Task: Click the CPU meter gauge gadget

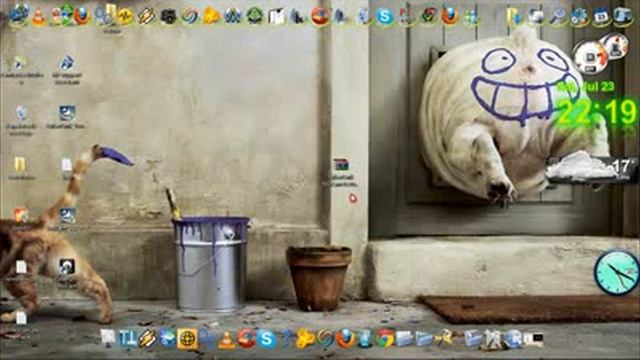Action: point(599,52)
